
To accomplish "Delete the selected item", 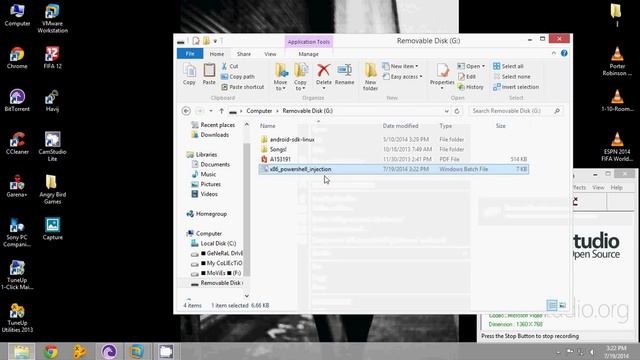I will pyautogui.click(x=324, y=76).
